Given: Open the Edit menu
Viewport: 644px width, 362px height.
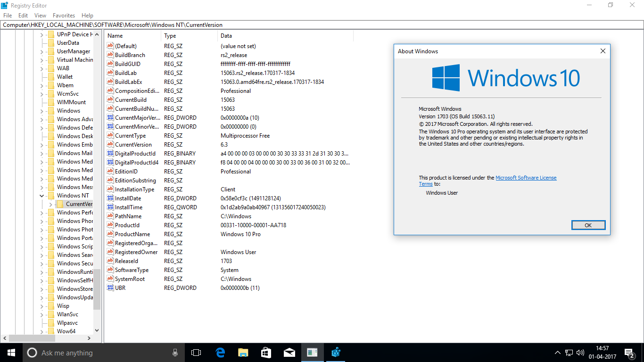Looking at the screenshot, I should click(23, 16).
